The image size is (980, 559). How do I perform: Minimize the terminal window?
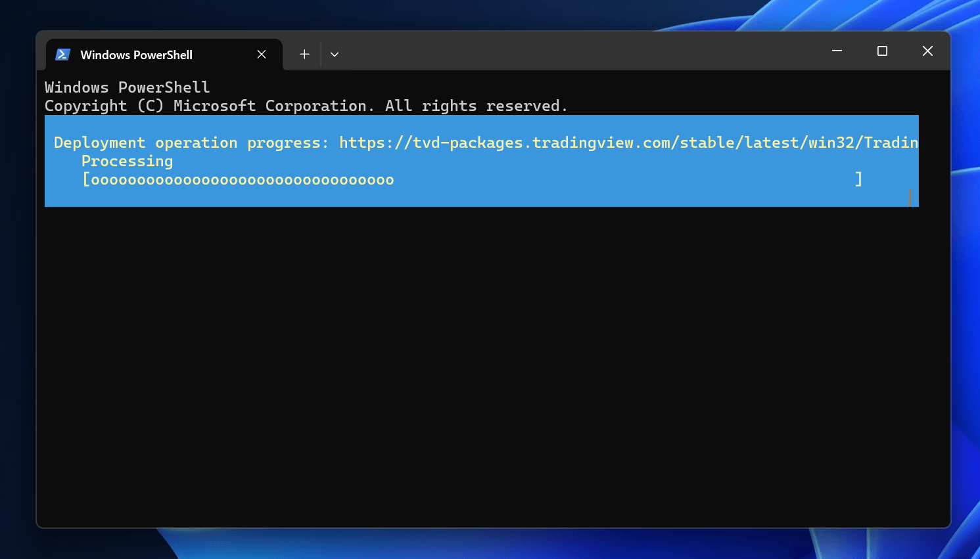click(x=837, y=51)
